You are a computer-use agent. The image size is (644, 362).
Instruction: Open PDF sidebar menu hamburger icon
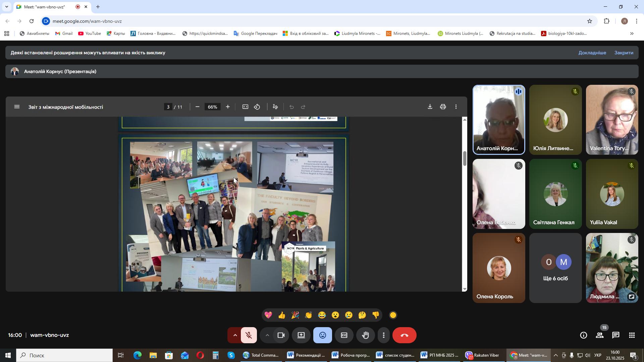point(17,107)
